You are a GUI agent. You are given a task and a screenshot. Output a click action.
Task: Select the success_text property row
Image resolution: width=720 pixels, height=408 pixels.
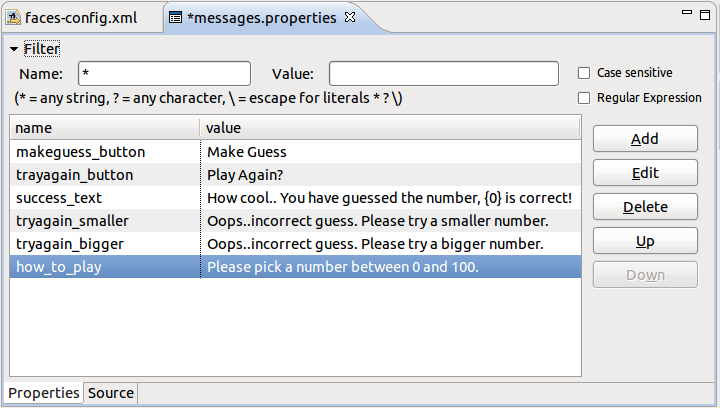pos(100,198)
